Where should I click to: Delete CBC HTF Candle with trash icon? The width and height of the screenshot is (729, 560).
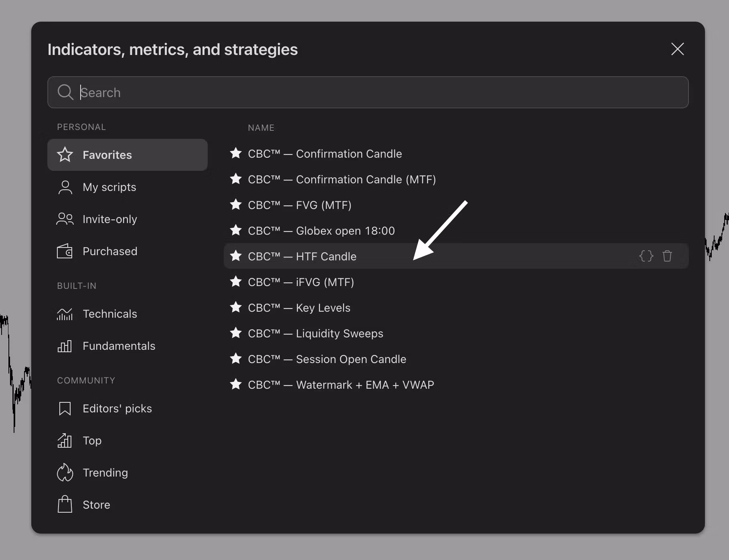tap(667, 256)
